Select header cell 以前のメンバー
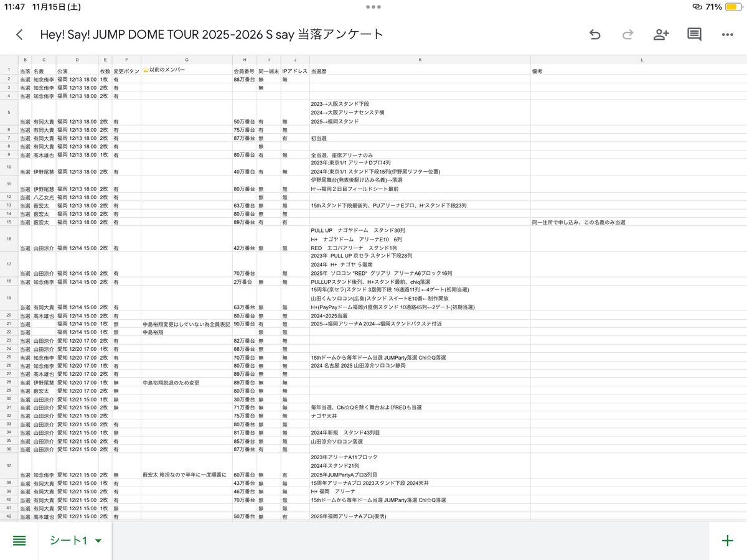The height and width of the screenshot is (560, 747). click(x=187, y=70)
